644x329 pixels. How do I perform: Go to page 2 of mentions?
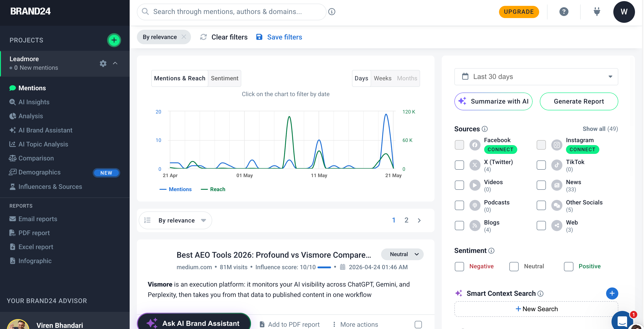(406, 220)
